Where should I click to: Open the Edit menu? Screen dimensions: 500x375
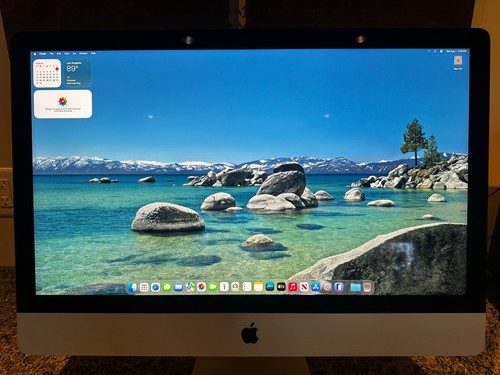coord(59,53)
